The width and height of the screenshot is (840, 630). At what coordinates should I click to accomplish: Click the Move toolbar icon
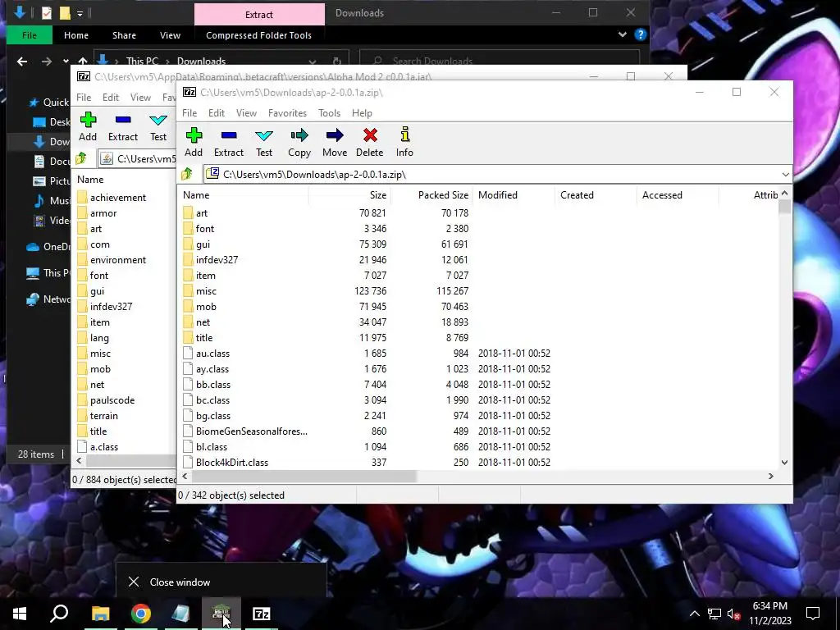pos(335,135)
